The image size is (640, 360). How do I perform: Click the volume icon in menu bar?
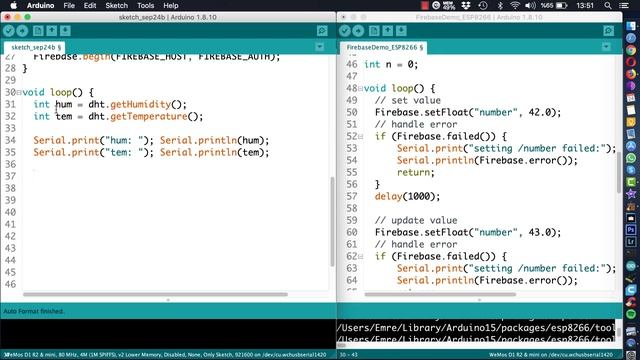pyautogui.click(x=530, y=5)
